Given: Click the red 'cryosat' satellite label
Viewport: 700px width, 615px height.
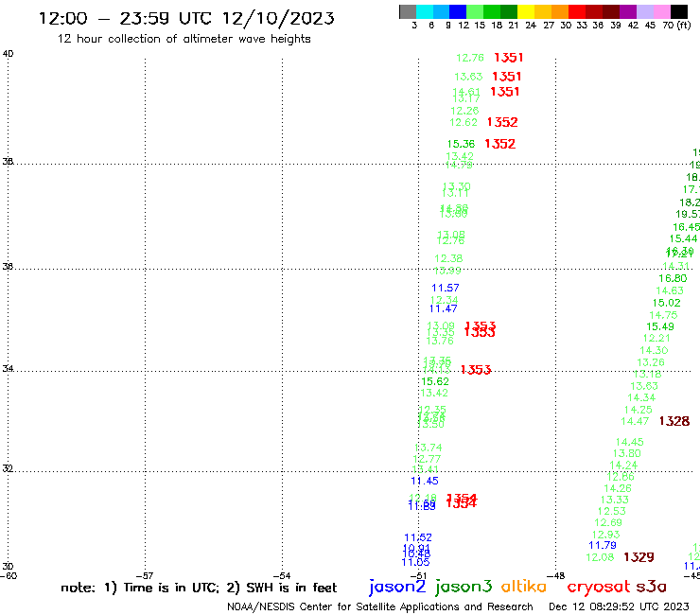Looking at the screenshot, I should (598, 587).
